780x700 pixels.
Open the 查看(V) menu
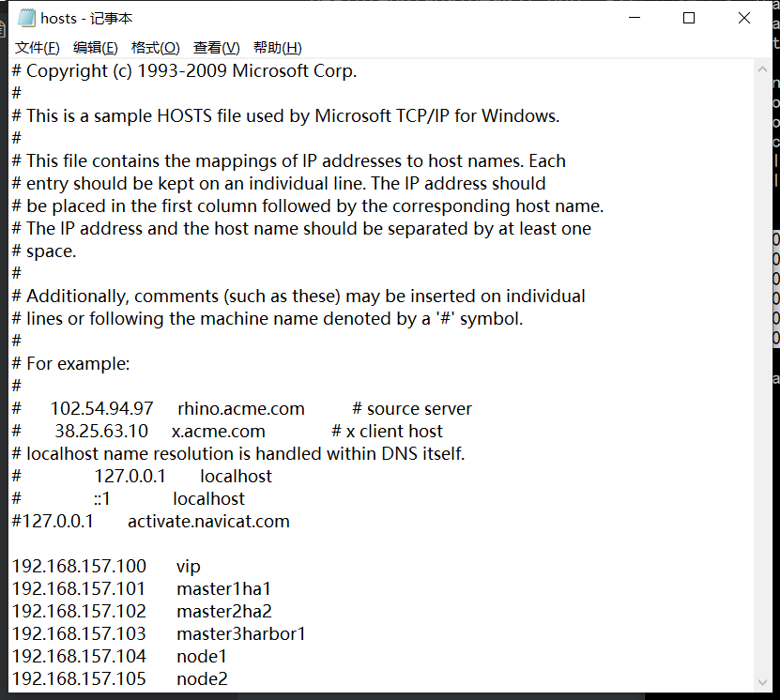coord(217,48)
